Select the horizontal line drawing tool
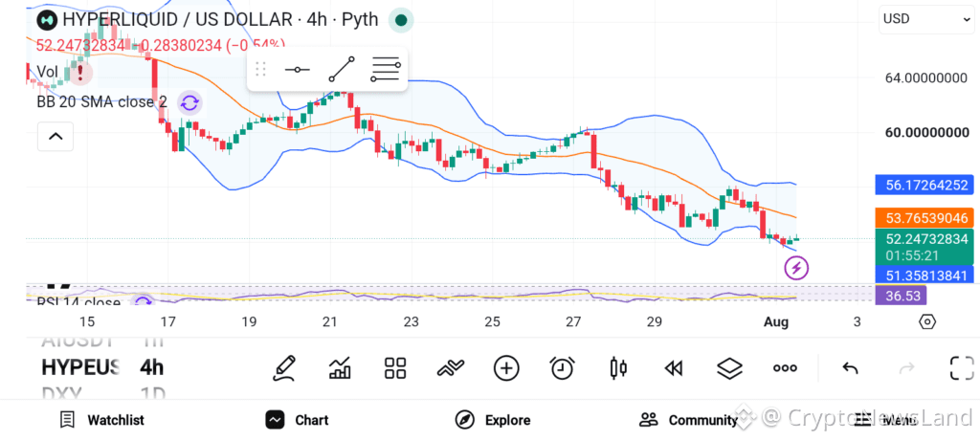980x441 pixels. (x=297, y=69)
